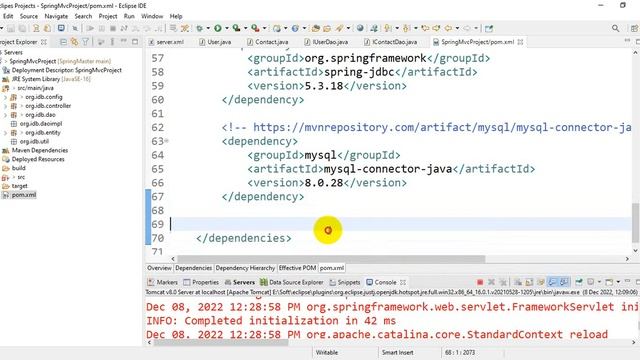Toggle Link with Editor in Project Explorer
Screen dimensions: 640x360
tap(74, 42)
